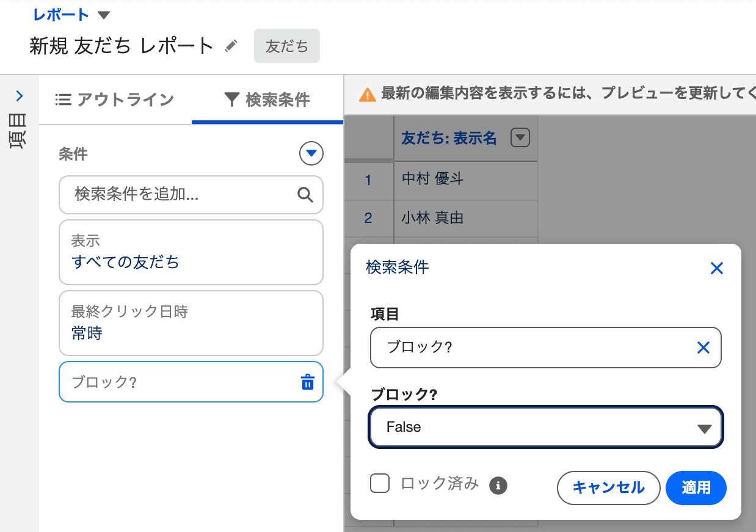This screenshot has height=532, width=756.
Task: Open the False value dropdown
Action: 546,427
